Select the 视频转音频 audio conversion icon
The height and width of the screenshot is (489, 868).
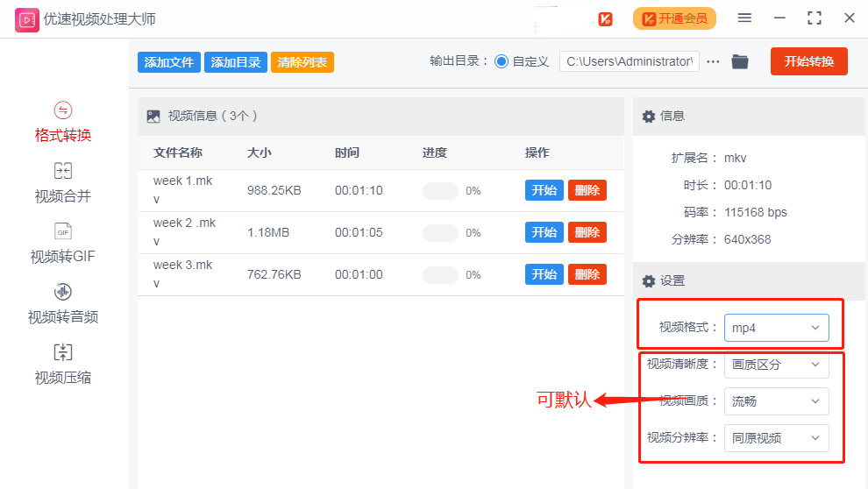coord(63,292)
